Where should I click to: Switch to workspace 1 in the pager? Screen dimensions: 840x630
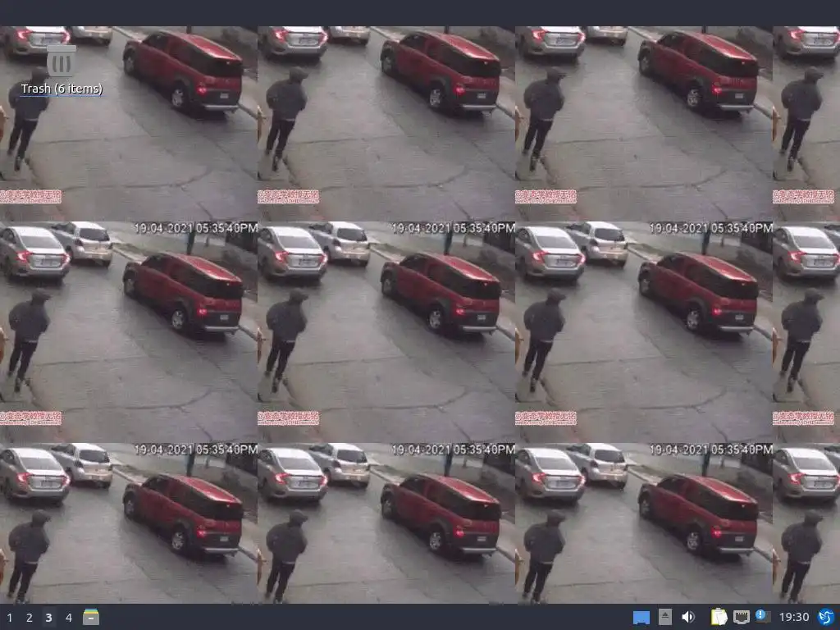pos(10,618)
